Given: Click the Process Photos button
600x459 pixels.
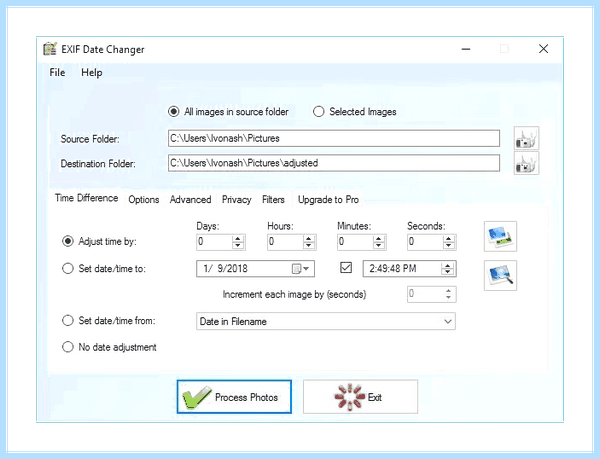Looking at the screenshot, I should [x=234, y=397].
